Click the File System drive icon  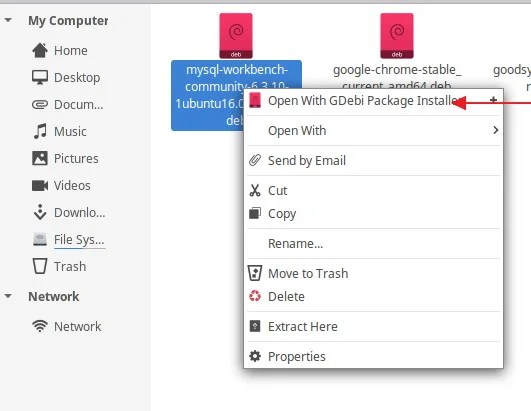point(40,239)
